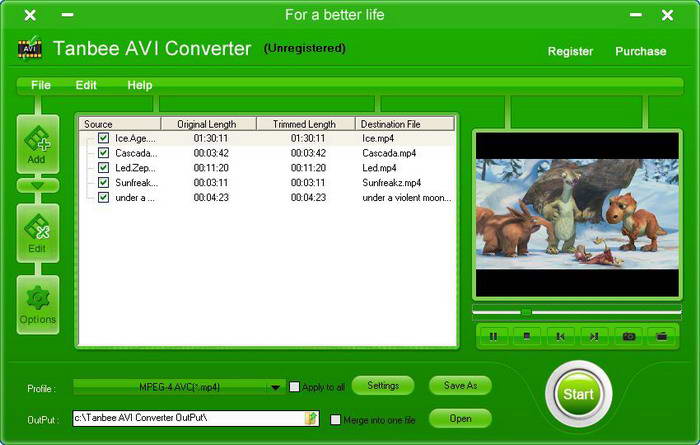
Task: Sort by the Source column header
Action: pos(120,124)
